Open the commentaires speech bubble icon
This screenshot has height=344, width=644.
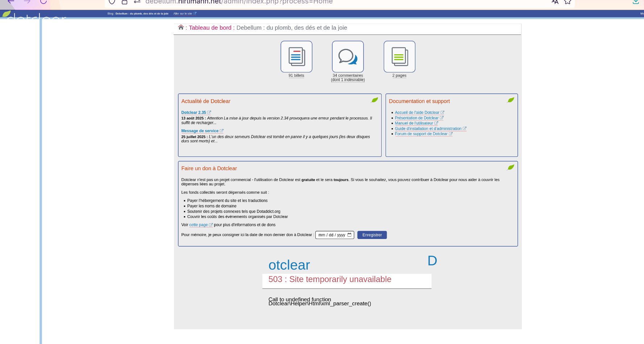[x=348, y=57]
